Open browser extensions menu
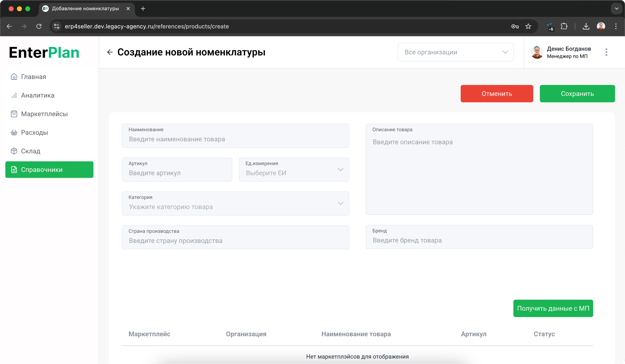625x364 pixels. tap(564, 26)
